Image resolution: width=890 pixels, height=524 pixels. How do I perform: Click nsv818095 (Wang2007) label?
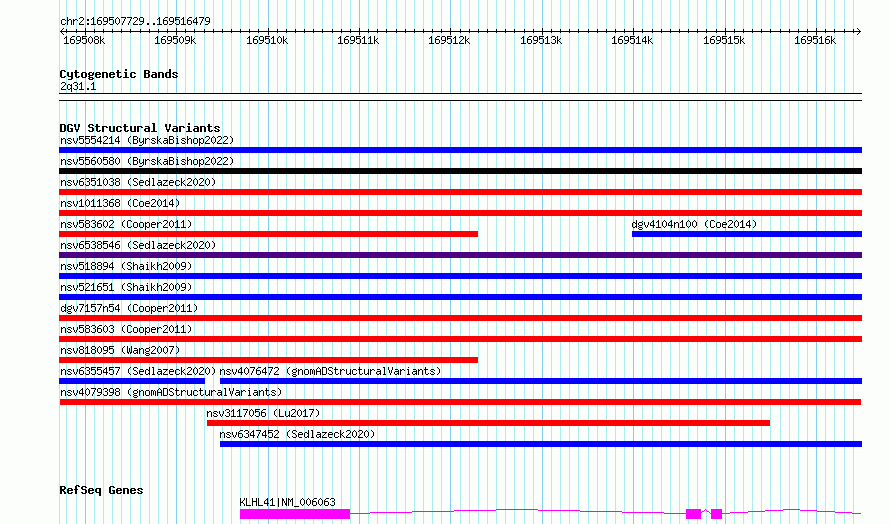pyautogui.click(x=120, y=350)
